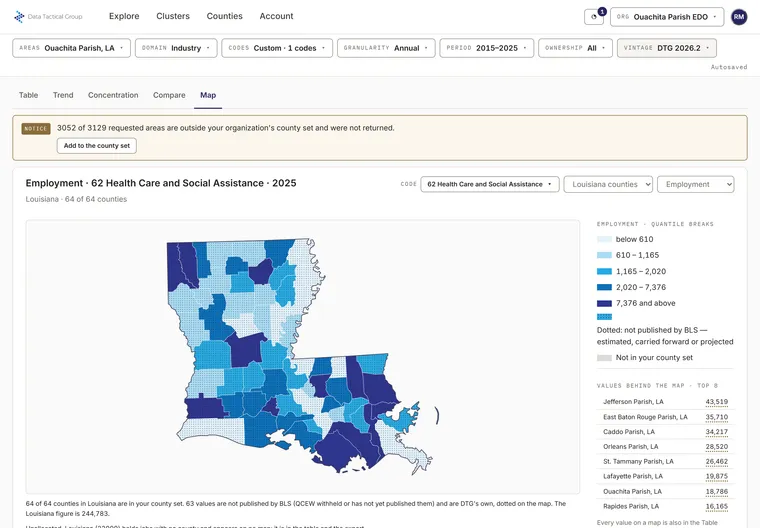The width and height of the screenshot is (760, 528).
Task: Click the value 34,217
Action: pos(716,432)
